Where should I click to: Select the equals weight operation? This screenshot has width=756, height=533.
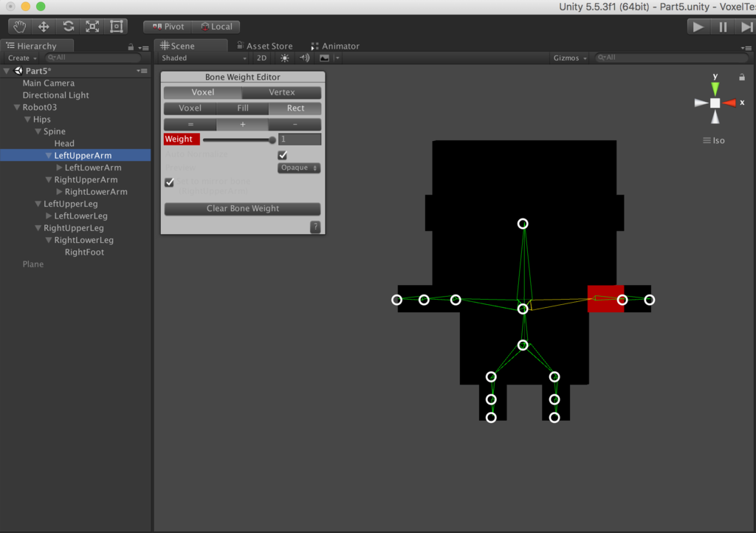click(x=190, y=124)
